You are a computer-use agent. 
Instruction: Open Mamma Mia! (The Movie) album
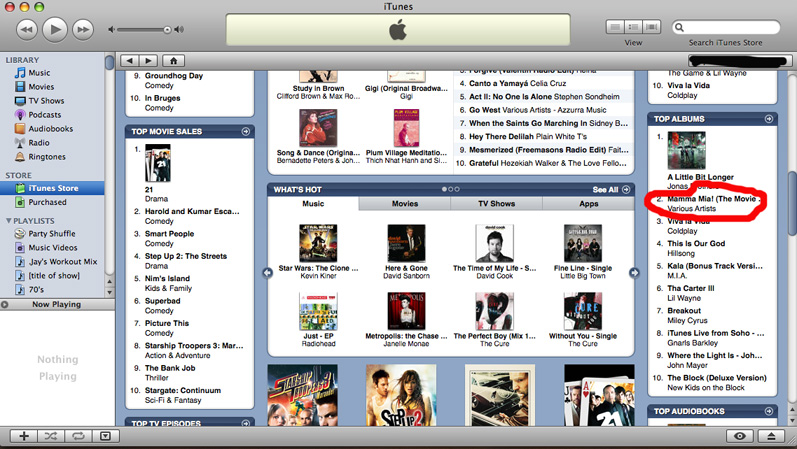pyautogui.click(x=713, y=199)
